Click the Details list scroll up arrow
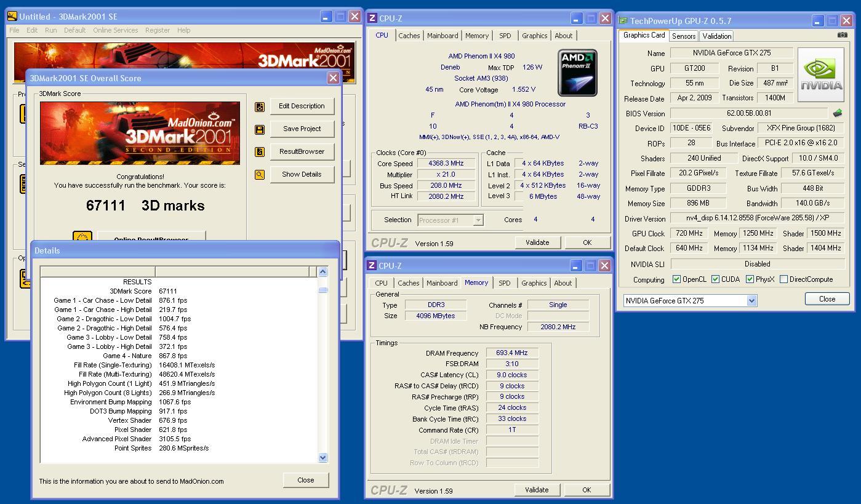Image resolution: width=861 pixels, height=504 pixels. point(322,271)
